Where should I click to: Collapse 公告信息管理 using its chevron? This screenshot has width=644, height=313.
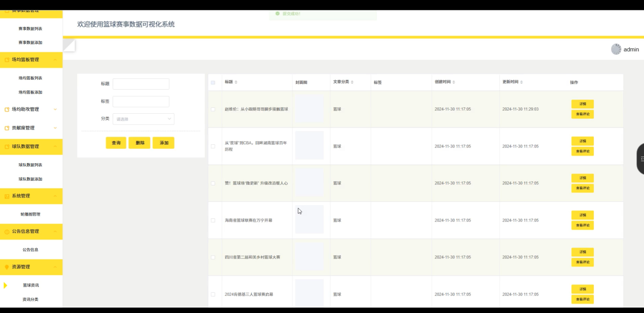pyautogui.click(x=55, y=231)
